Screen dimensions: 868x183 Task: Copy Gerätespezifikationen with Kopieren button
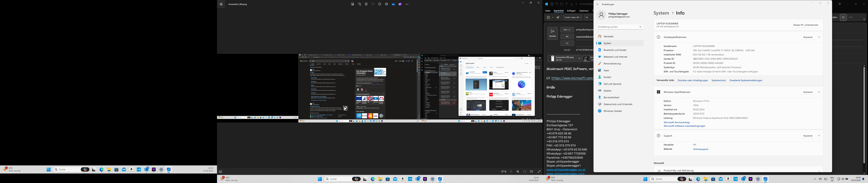coord(808,37)
